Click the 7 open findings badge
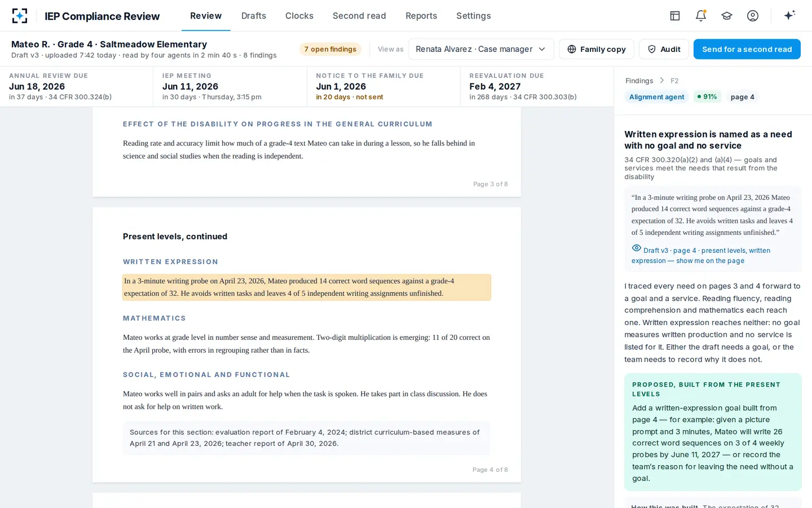The height and width of the screenshot is (508, 812). point(330,49)
